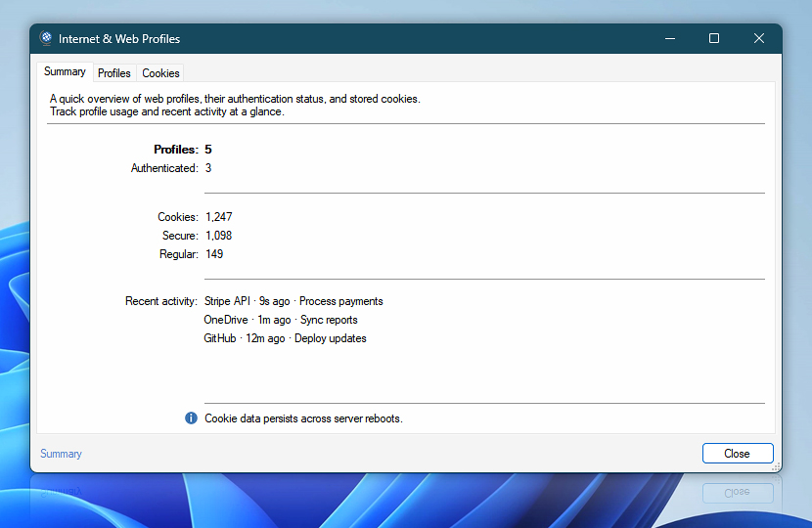Click the 'Recent activity:' label

pos(161,301)
